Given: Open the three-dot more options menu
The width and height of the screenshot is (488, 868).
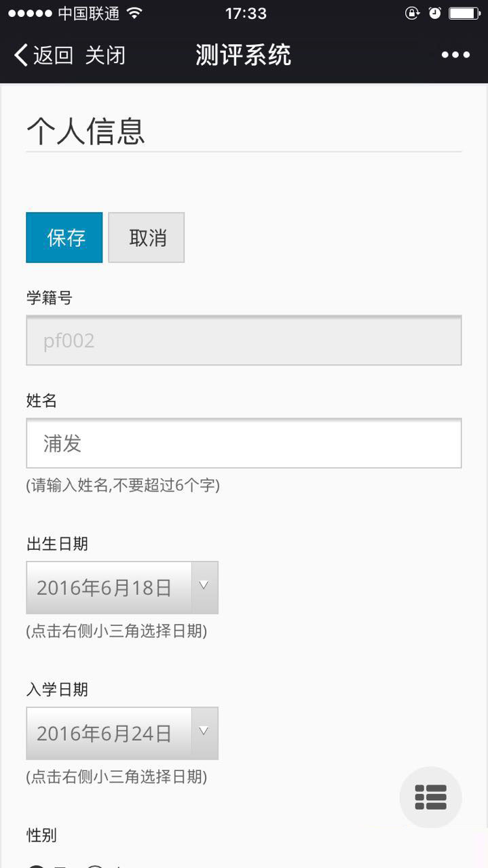Looking at the screenshot, I should (x=455, y=55).
